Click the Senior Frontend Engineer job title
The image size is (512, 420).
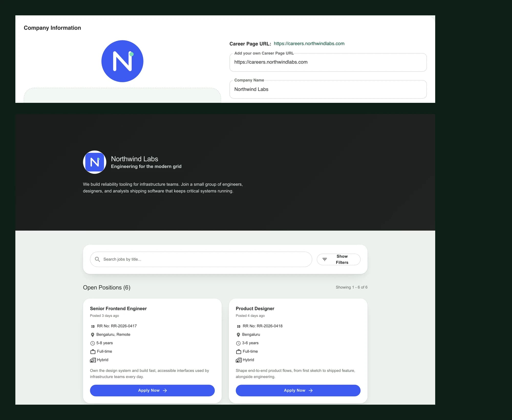(118, 308)
